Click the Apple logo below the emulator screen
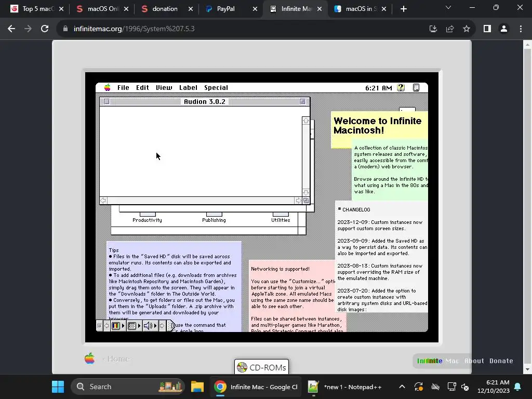The height and width of the screenshot is (399, 532). 90,358
